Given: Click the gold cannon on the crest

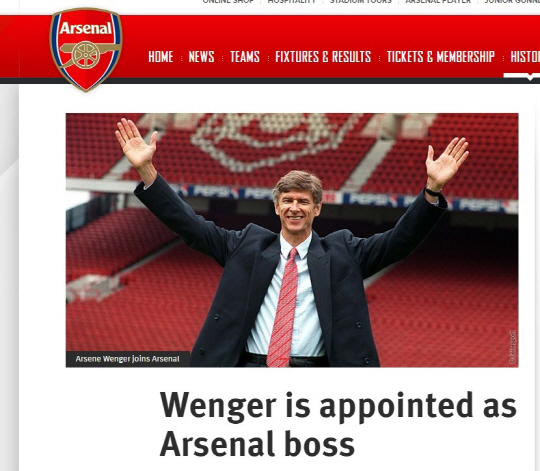Looking at the screenshot, I should pyautogui.click(x=90, y=53).
